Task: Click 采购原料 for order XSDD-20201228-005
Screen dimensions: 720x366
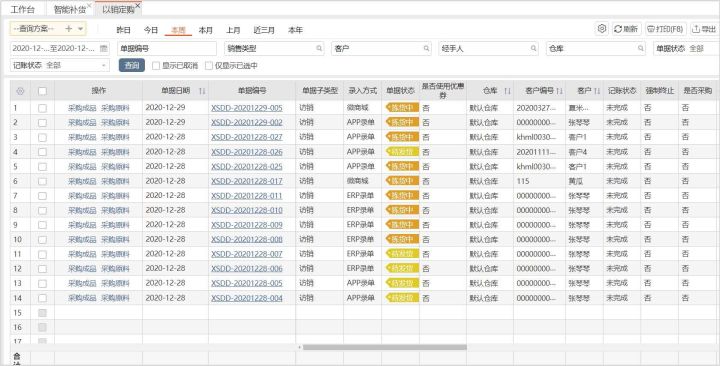Action: click(115, 283)
